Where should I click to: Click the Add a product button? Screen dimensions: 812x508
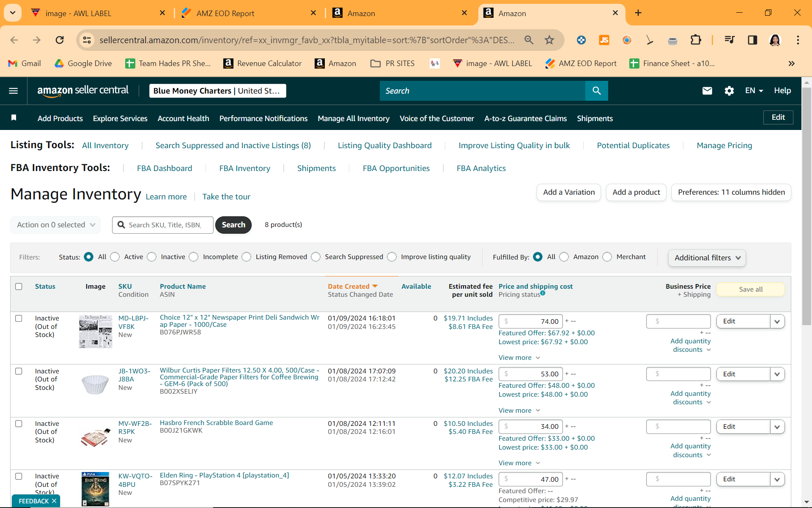coord(636,192)
